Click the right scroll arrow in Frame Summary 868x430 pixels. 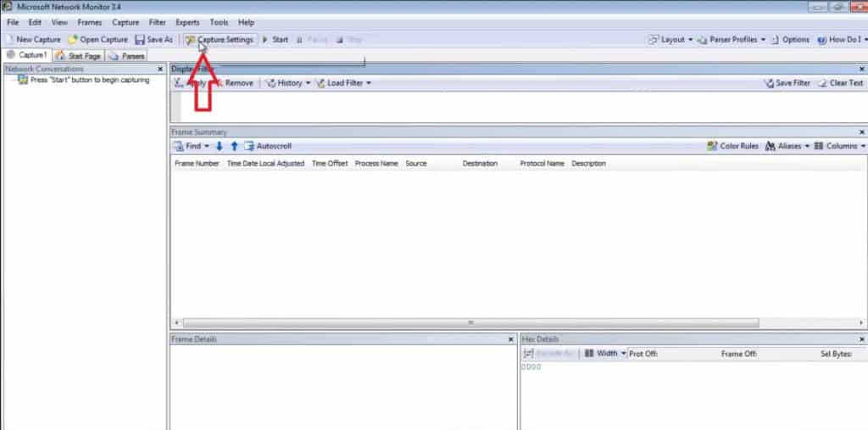(x=861, y=322)
